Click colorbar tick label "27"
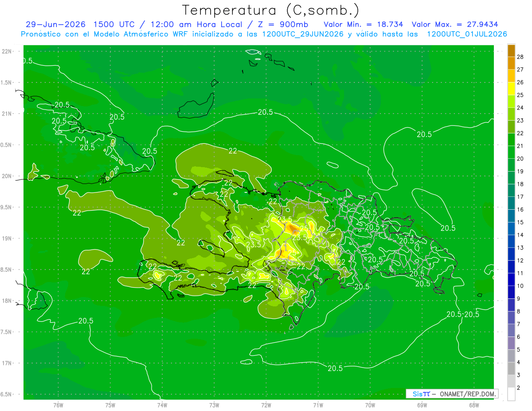 [521, 70]
